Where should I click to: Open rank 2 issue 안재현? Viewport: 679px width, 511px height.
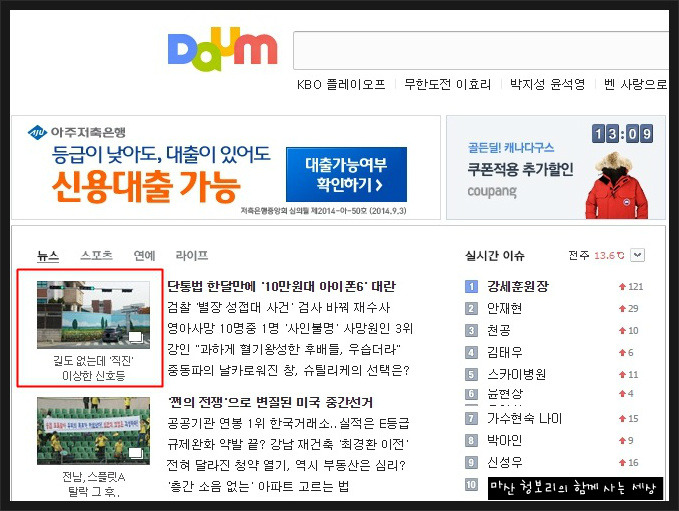point(504,308)
